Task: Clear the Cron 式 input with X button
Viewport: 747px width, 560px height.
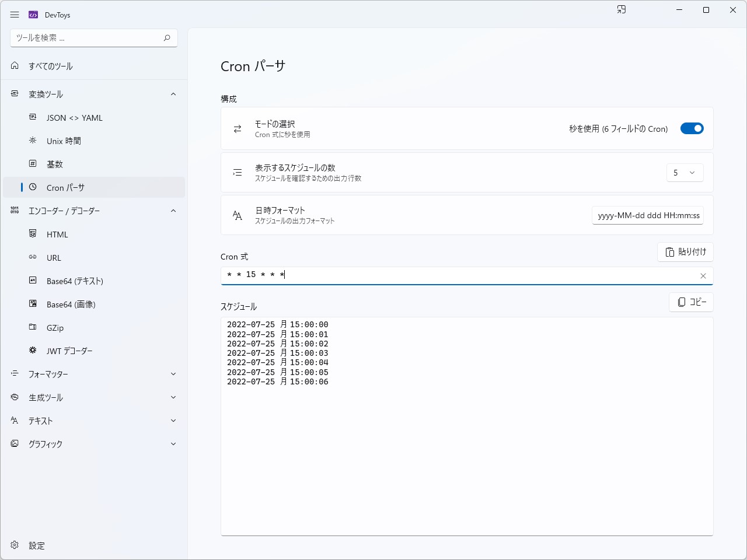Action: pyautogui.click(x=703, y=275)
